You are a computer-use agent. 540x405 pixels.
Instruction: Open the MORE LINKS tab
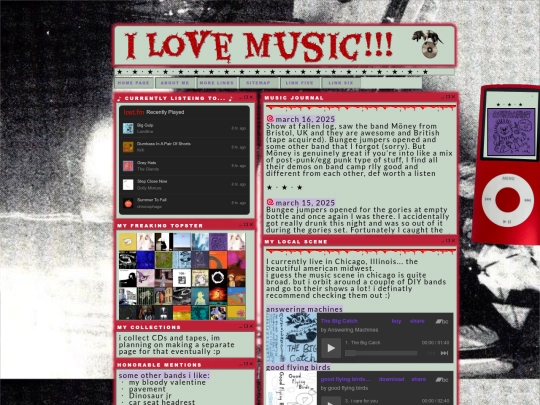click(217, 83)
